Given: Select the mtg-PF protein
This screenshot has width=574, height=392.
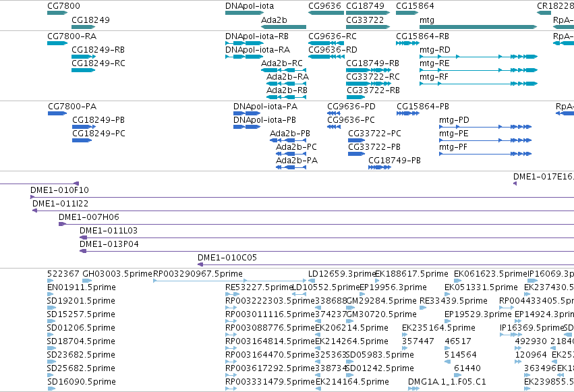Looking at the screenshot, I should click(485, 154).
